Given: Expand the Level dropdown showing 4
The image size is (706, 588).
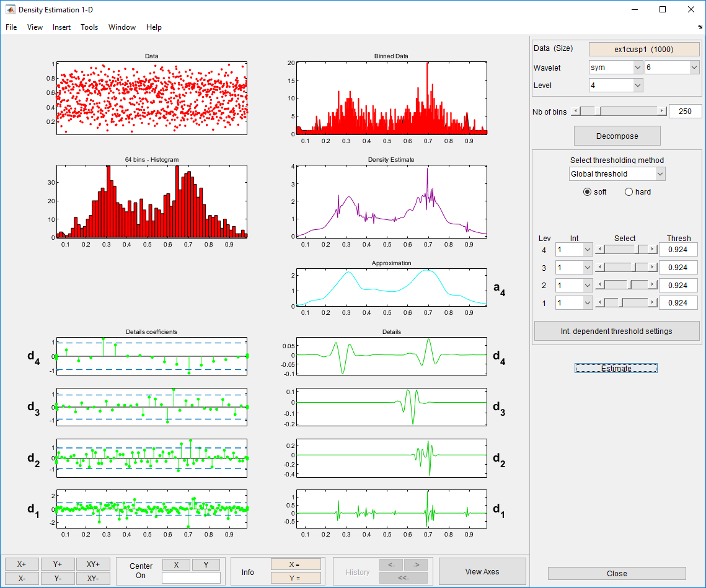Looking at the screenshot, I should pyautogui.click(x=616, y=86).
